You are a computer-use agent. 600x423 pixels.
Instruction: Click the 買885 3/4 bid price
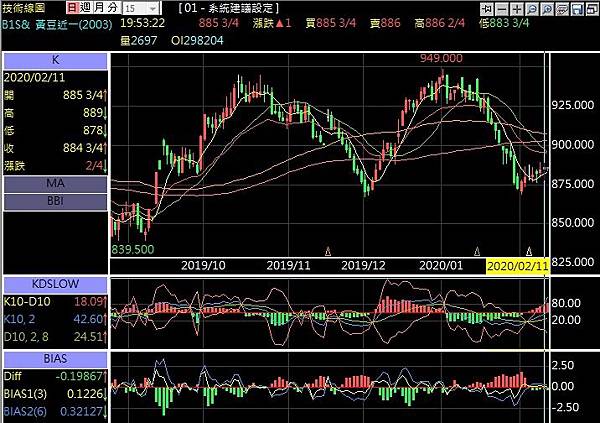331,23
